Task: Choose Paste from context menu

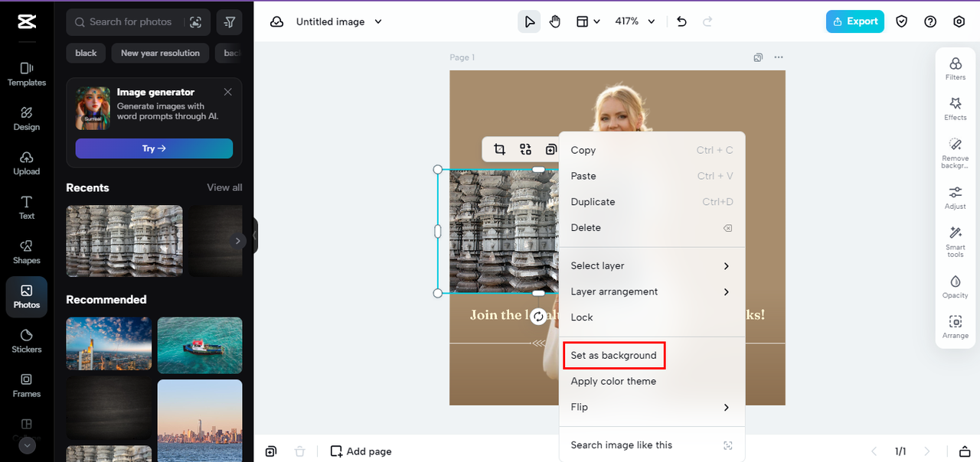Action: coord(652,176)
